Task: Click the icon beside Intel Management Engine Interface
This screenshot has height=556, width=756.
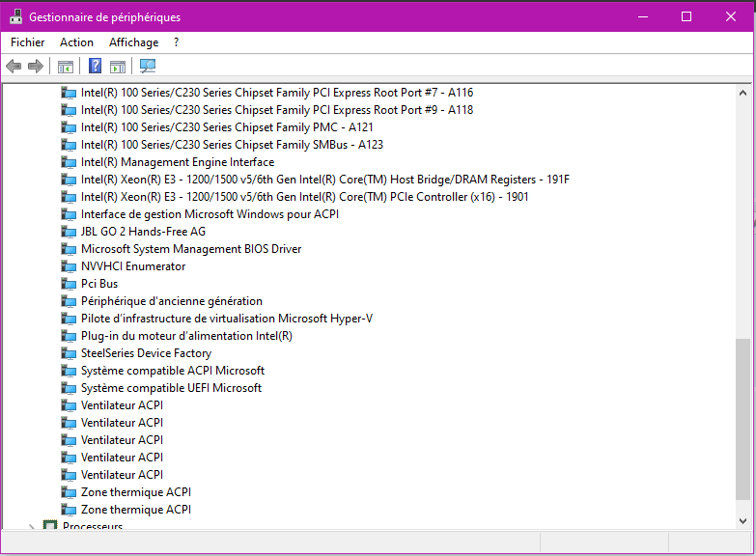Action: tap(69, 162)
